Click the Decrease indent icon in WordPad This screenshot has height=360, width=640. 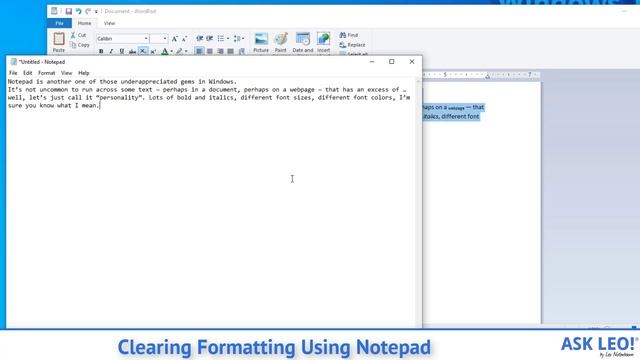[200, 38]
